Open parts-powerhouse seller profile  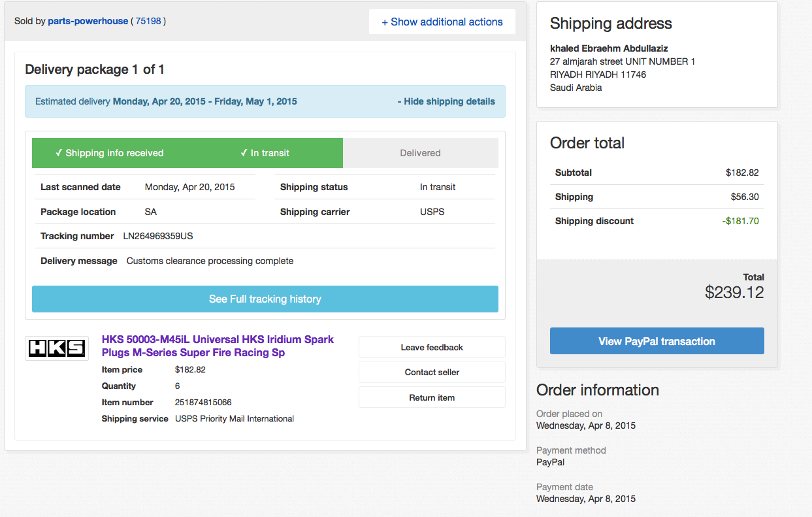coord(88,21)
